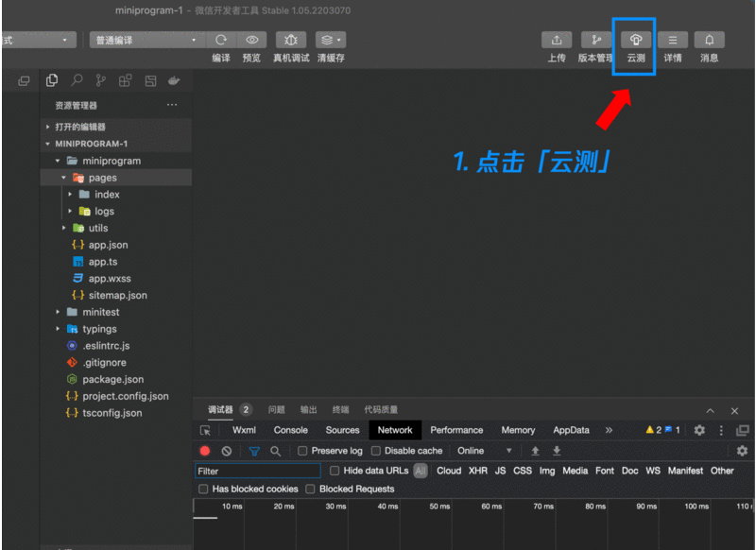Filter requests by JS type
The image size is (756, 550).
(501, 471)
